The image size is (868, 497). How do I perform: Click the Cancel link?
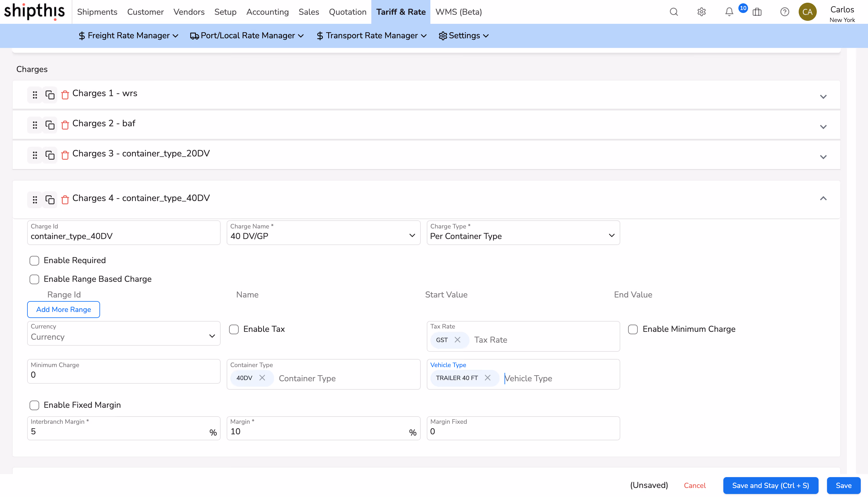pos(695,485)
